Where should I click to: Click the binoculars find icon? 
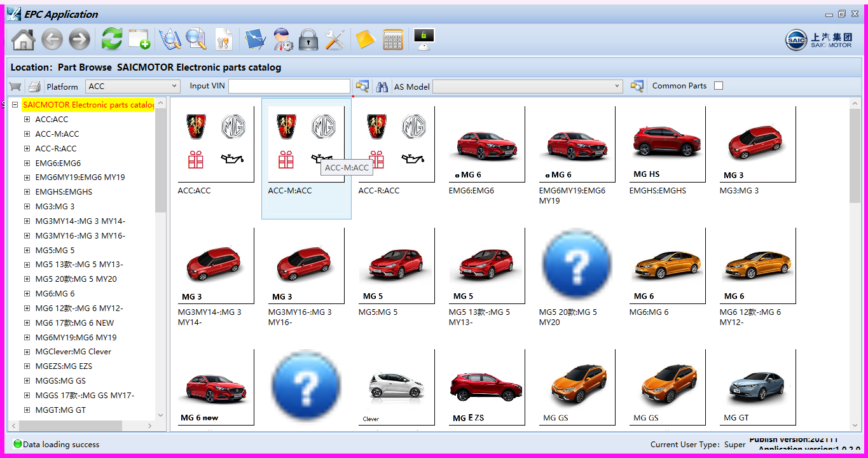tap(382, 87)
